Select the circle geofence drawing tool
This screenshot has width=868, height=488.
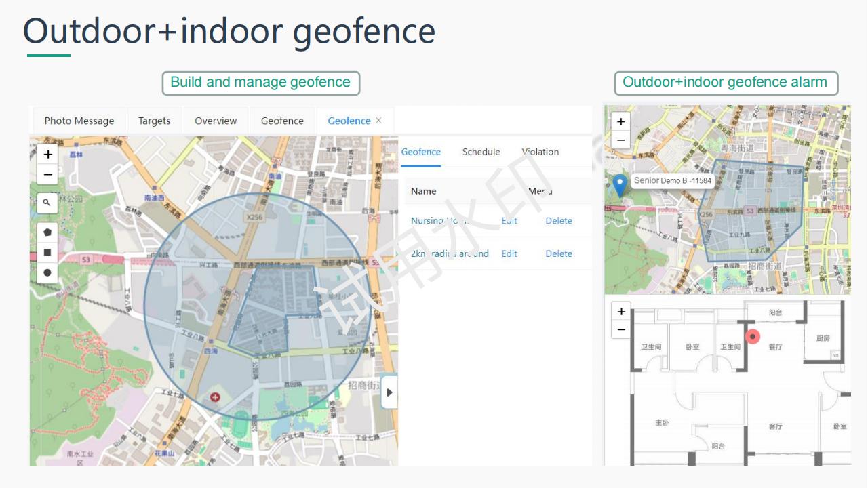click(x=47, y=272)
